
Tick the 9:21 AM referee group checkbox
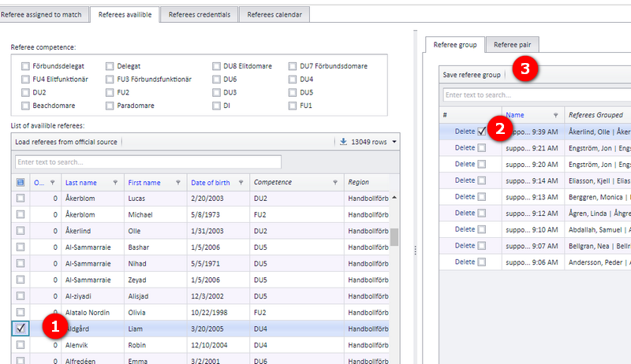pyautogui.click(x=482, y=148)
